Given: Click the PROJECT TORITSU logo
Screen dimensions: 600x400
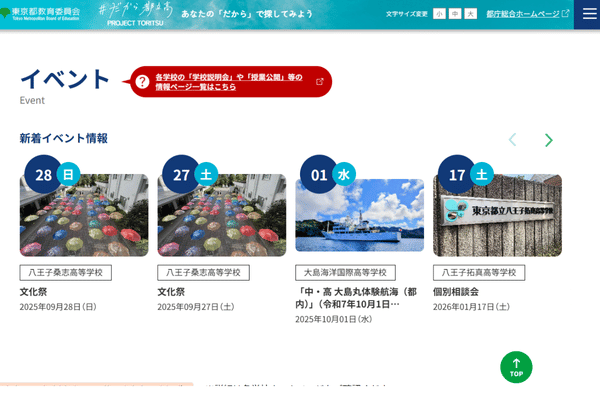Looking at the screenshot, I should pos(135,13).
